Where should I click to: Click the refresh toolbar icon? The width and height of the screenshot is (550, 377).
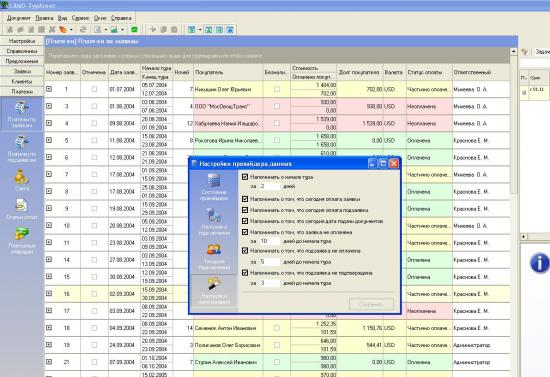(x=83, y=30)
